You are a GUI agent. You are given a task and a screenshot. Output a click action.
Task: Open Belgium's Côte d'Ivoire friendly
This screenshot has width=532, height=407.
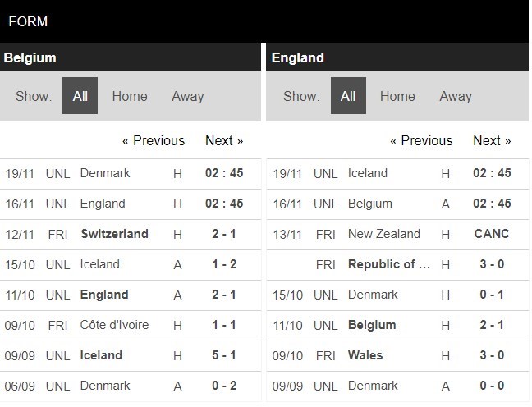pyautogui.click(x=114, y=325)
